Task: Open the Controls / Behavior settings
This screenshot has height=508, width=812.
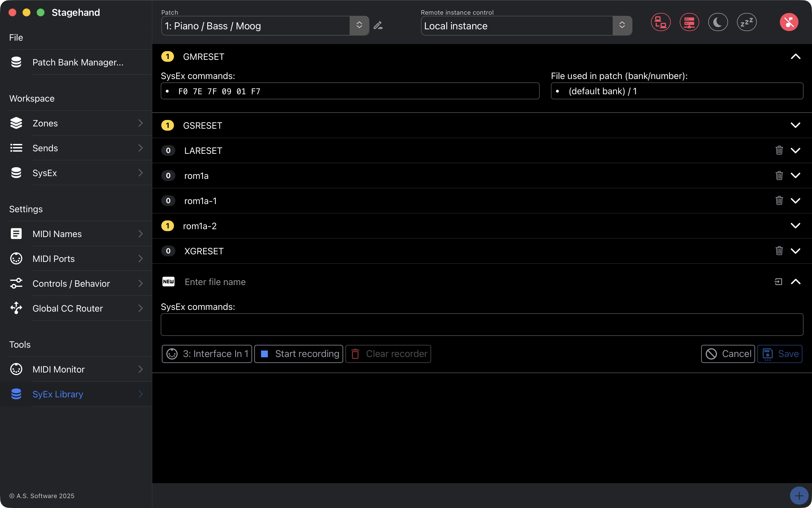Action: pyautogui.click(x=76, y=283)
